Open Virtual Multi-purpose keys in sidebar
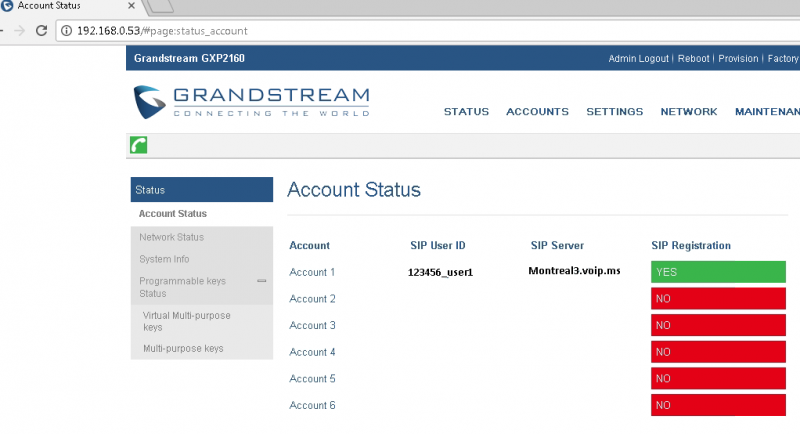This screenshot has width=800, height=434. [x=186, y=321]
